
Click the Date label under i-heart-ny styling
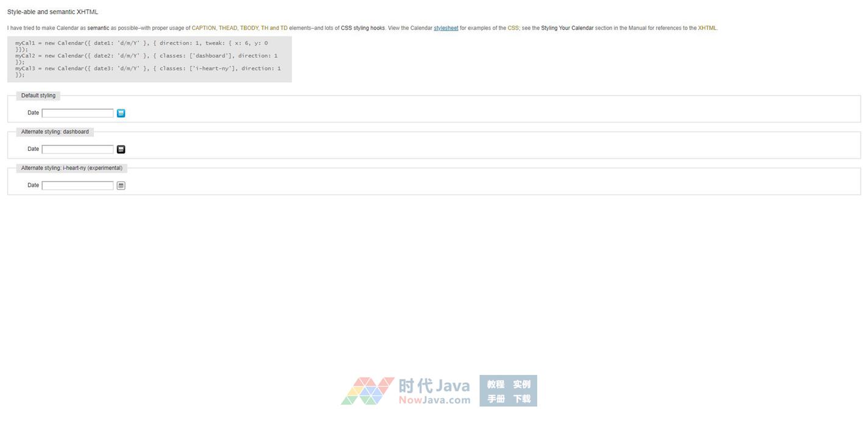33,185
